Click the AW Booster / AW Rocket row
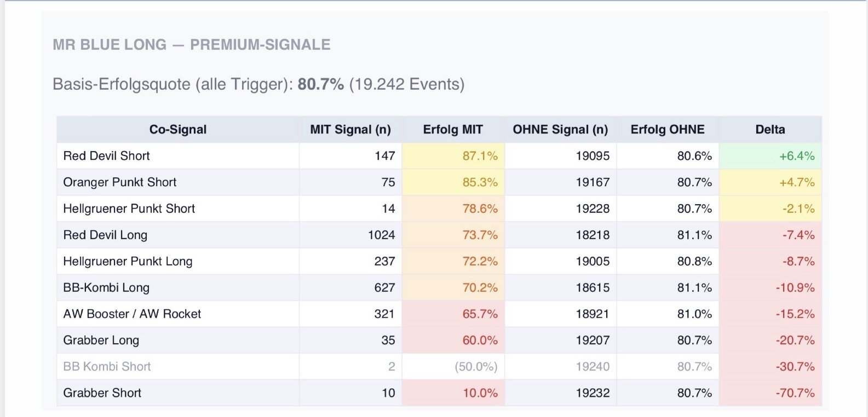 pos(132,314)
